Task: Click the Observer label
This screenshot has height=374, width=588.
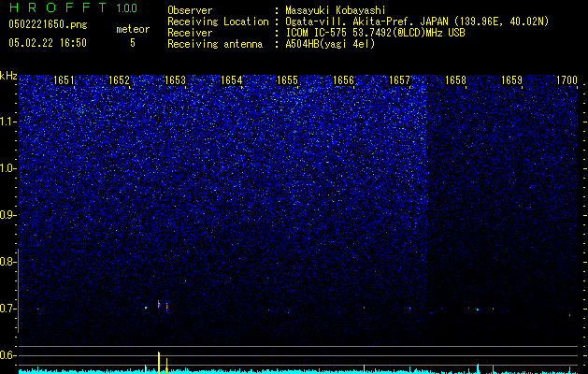Action: tap(190, 10)
